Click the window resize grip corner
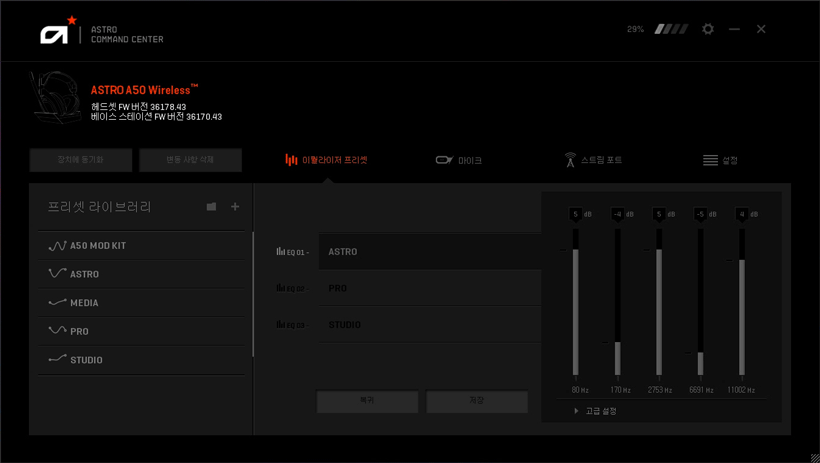Viewport: 820px width, 463px height. coord(814,457)
